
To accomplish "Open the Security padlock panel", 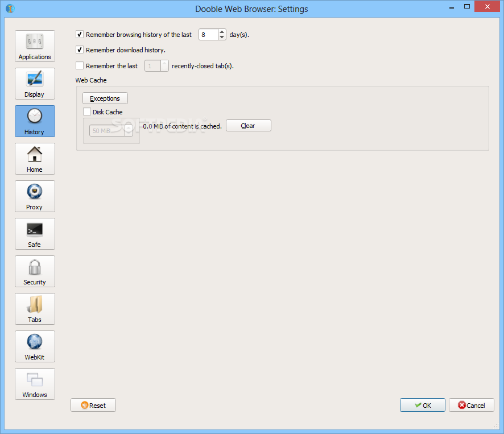I will (x=35, y=271).
